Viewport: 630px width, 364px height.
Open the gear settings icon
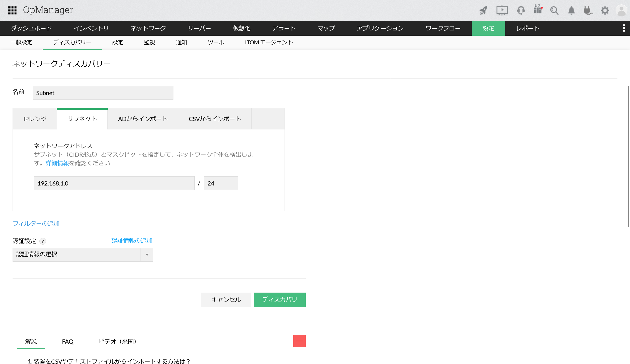point(605,11)
